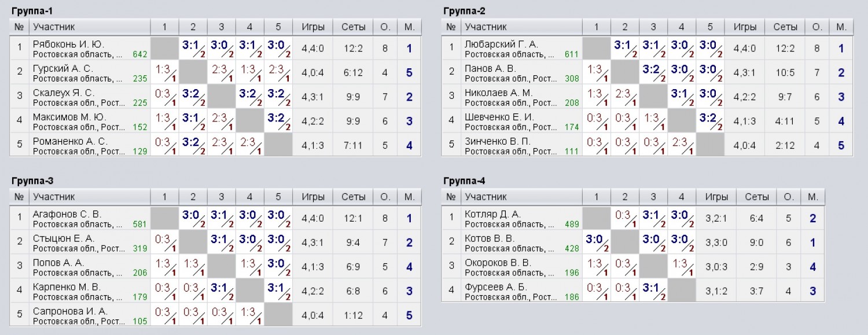
Task: Select Любарский Г. А. in Группа-2
Action: tap(501, 45)
